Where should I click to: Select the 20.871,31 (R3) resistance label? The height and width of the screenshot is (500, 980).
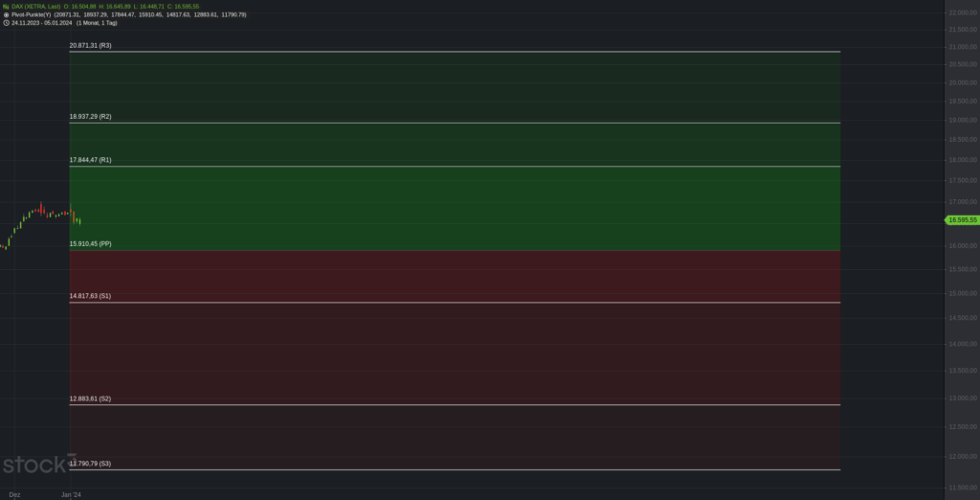pyautogui.click(x=91, y=46)
